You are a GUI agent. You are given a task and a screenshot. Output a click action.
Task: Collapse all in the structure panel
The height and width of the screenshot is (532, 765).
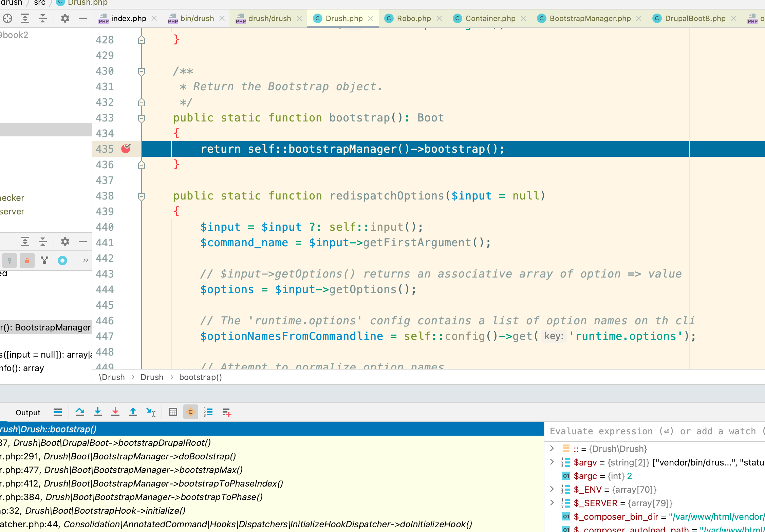click(43, 242)
